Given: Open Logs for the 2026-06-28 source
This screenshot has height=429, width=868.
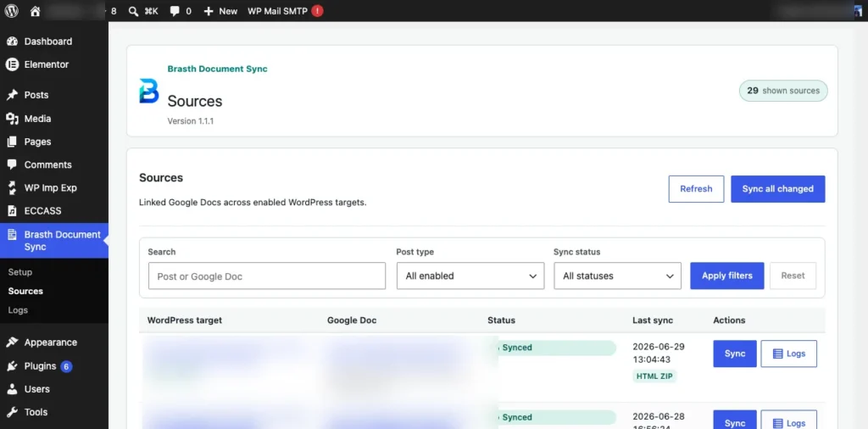Looking at the screenshot, I should (x=789, y=420).
